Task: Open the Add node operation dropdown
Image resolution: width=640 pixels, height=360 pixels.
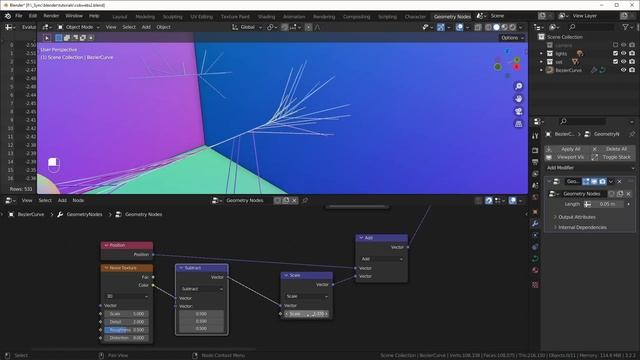Action: 382,259
